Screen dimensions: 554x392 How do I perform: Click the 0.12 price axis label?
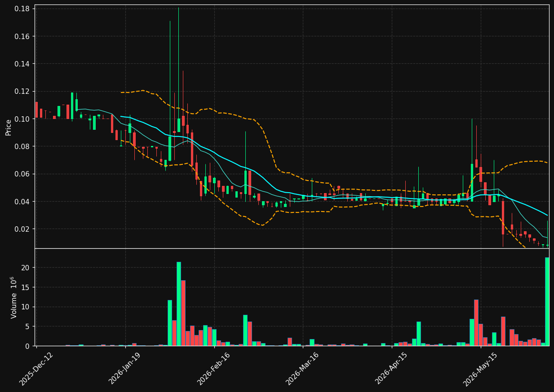click(22, 92)
